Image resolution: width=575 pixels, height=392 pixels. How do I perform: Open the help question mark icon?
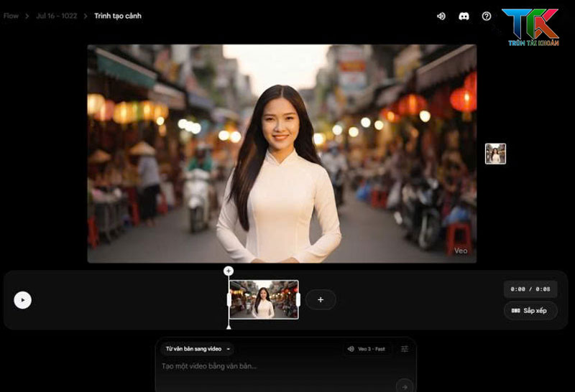[x=487, y=16]
